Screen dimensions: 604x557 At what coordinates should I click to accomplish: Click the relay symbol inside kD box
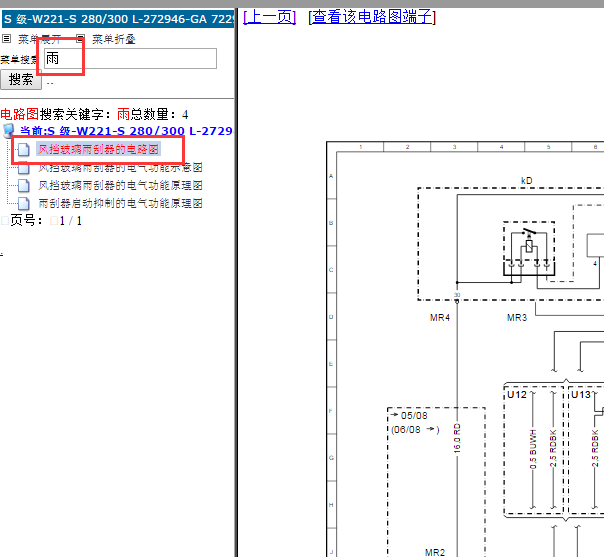pyautogui.click(x=529, y=248)
